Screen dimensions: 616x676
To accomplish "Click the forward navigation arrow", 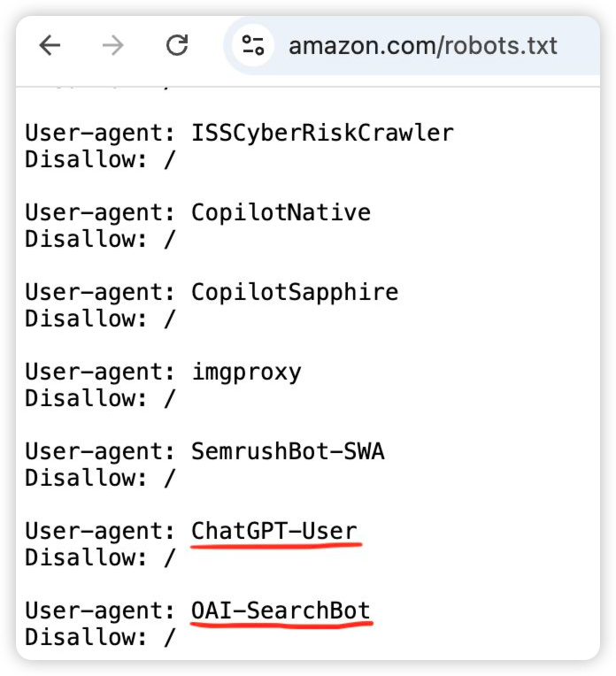I will point(113,46).
